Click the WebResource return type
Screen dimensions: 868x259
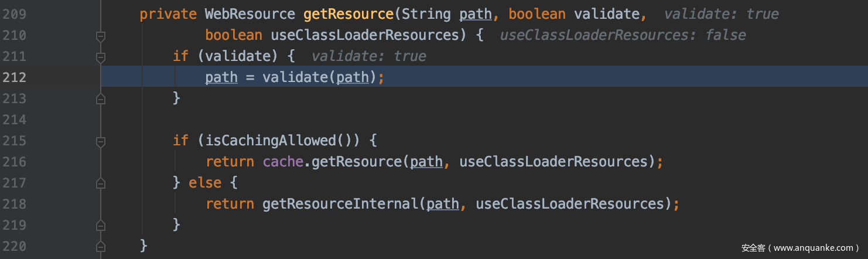pyautogui.click(x=250, y=15)
